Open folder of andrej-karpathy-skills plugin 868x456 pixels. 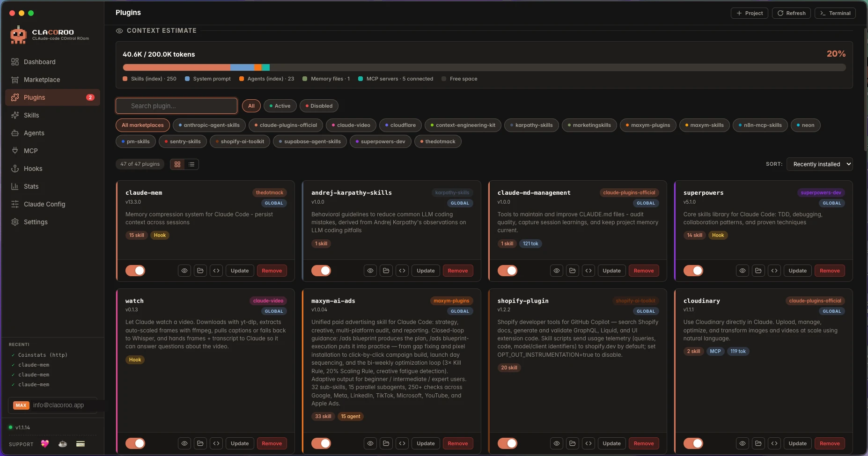(x=386, y=271)
